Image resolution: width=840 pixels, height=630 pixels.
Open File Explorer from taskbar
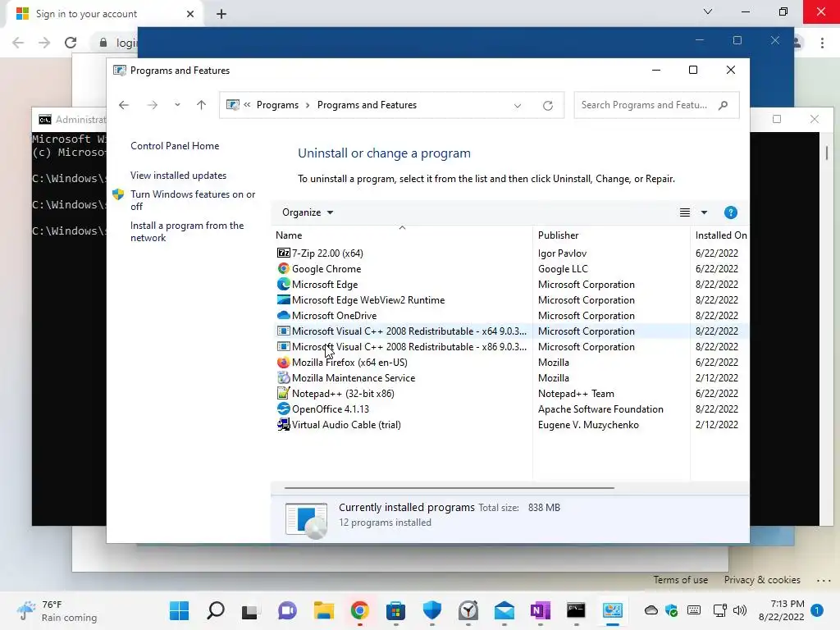coord(323,610)
